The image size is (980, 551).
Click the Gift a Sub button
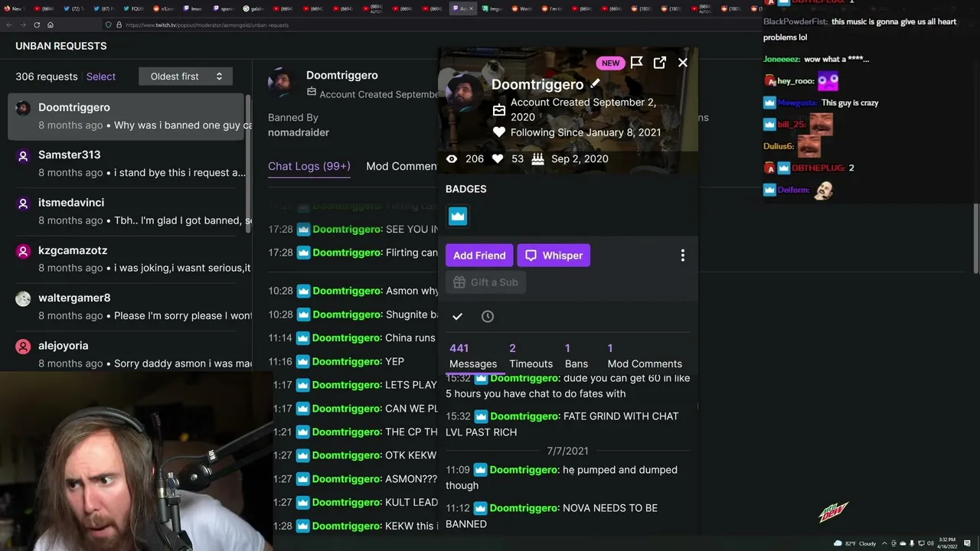click(485, 282)
